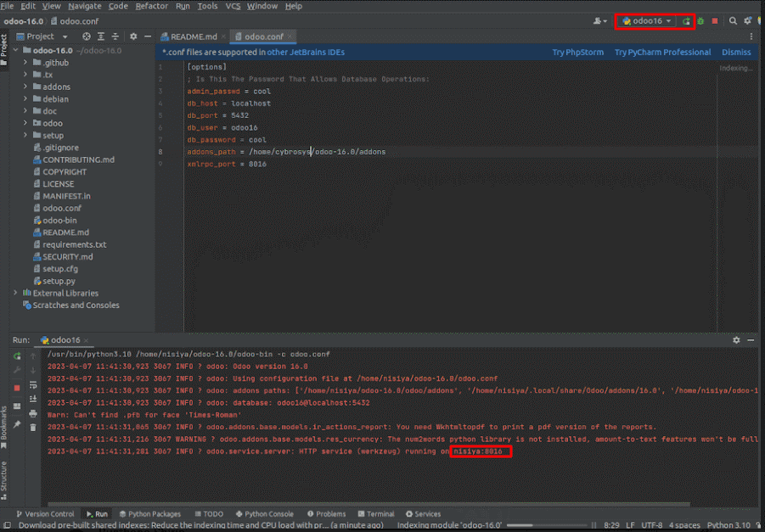The height and width of the screenshot is (532, 765).
Task: Toggle scroll to end in Run console
Action: click(x=33, y=399)
